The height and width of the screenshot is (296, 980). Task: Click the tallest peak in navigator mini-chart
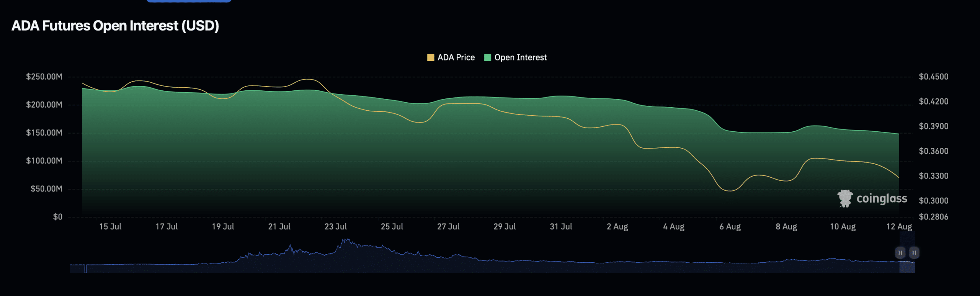pos(346,240)
